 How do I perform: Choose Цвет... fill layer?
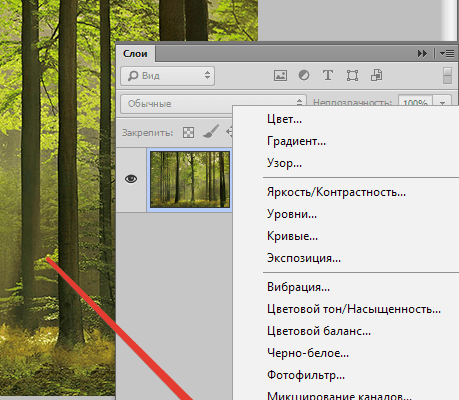pos(284,119)
